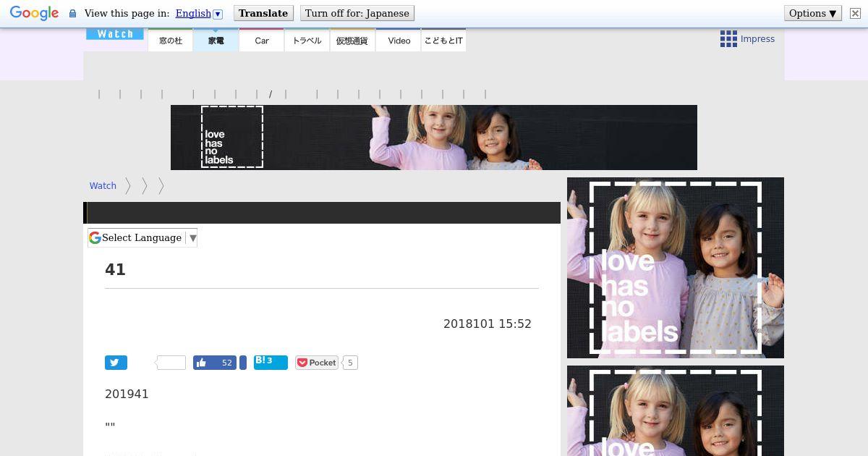This screenshot has width=868, height=456.
Task: Like the article on Facebook (52)
Action: pos(215,363)
